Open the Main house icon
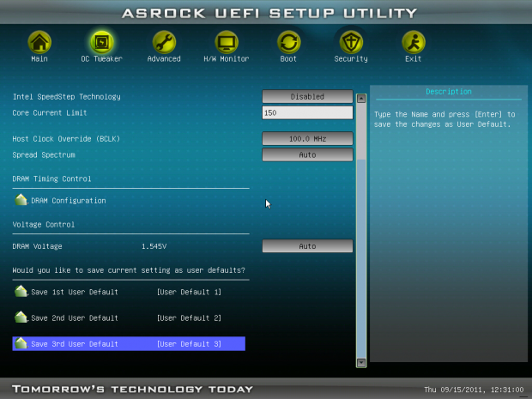The width and height of the screenshot is (532, 399). [39, 42]
